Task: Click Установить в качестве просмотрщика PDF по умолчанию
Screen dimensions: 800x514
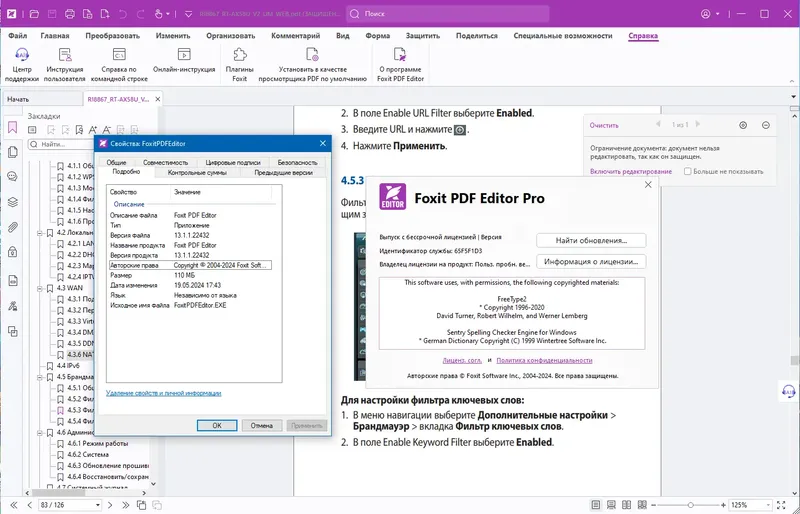Action: coord(312,64)
